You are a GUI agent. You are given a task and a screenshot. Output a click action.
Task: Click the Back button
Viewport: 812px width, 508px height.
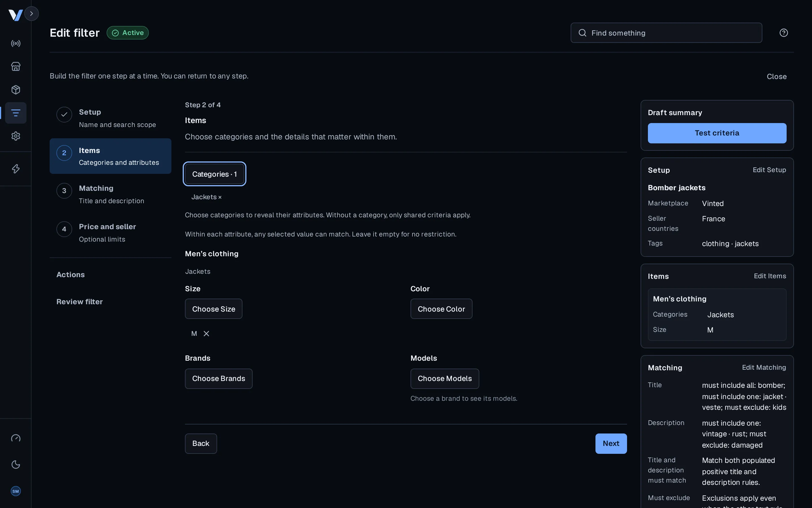click(x=201, y=443)
